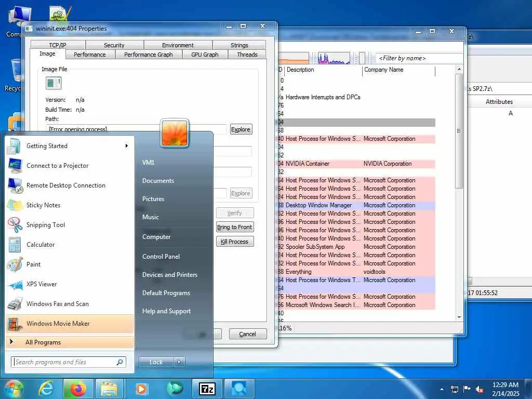The image size is (532, 399).
Task: Click the network tray icon
Action: [x=454, y=389]
